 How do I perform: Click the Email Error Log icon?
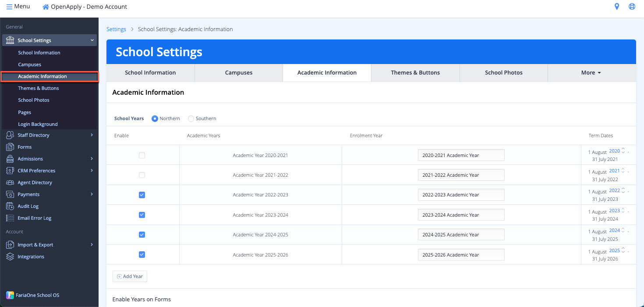click(10, 218)
